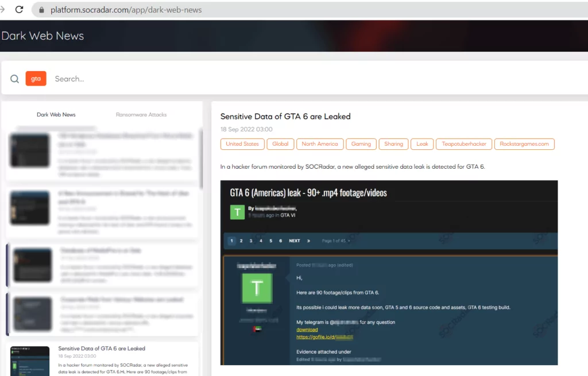This screenshot has width=588, height=376.
Task: Open the Page 1 of 45 dropdown
Action: pos(336,241)
